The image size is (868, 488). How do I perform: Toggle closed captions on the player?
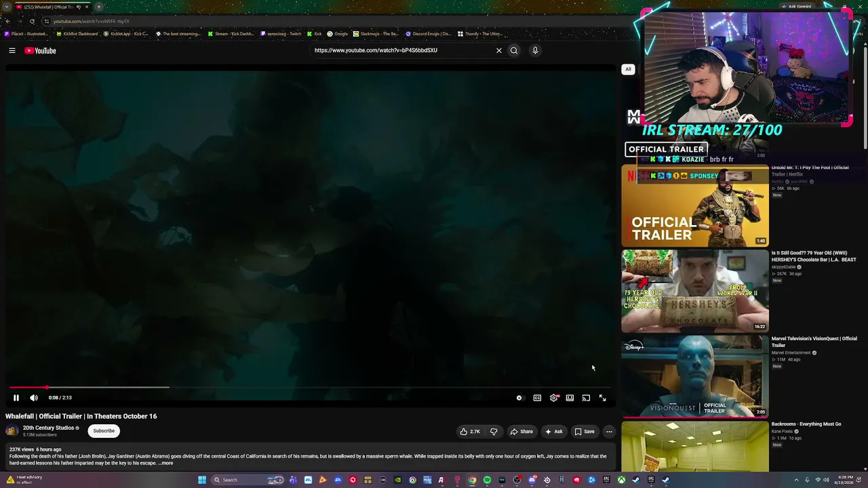(537, 398)
